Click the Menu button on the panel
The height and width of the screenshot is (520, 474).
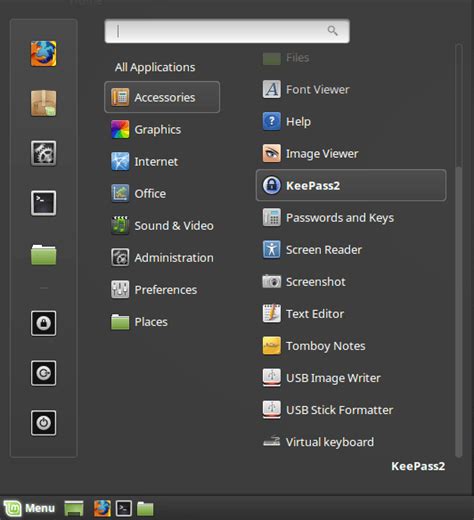tap(29, 508)
